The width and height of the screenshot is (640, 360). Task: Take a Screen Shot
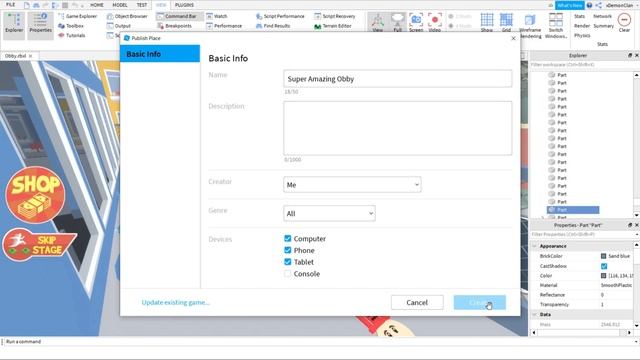tap(416, 22)
